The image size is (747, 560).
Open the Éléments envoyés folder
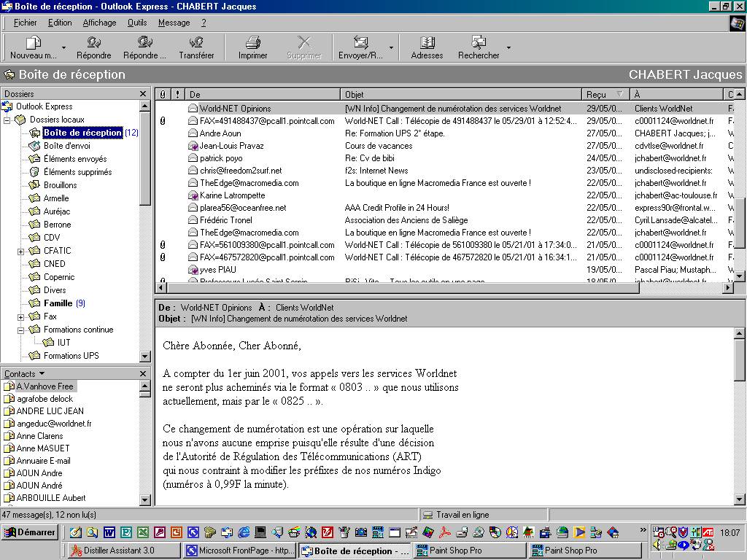tap(75, 158)
